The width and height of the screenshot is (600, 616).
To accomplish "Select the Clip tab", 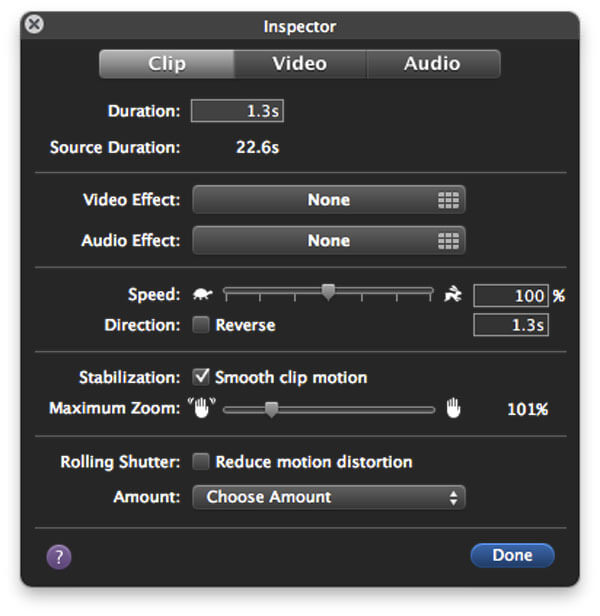I will (167, 64).
